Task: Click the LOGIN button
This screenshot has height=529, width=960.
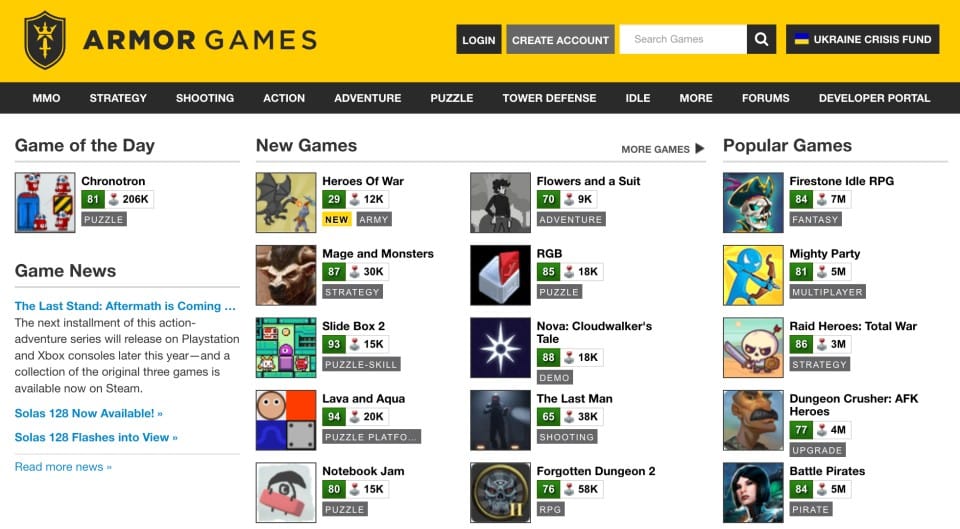Action: coord(479,39)
